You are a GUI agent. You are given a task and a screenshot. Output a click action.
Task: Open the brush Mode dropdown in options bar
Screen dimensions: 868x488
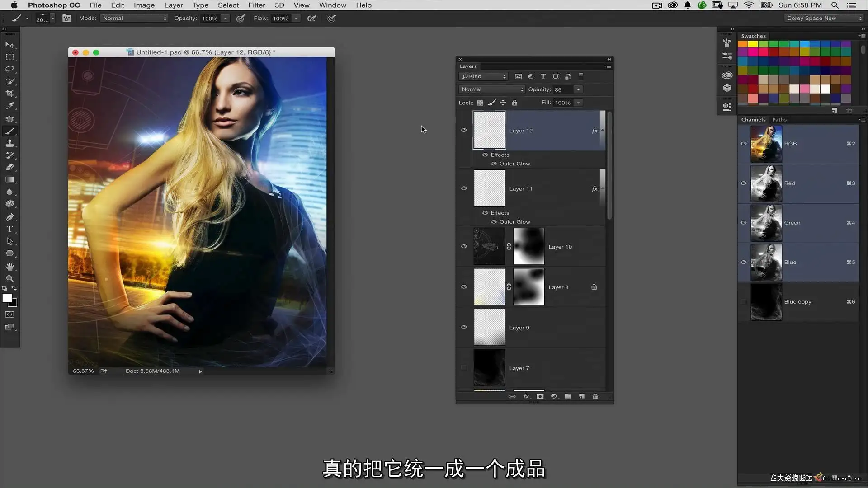(x=134, y=19)
